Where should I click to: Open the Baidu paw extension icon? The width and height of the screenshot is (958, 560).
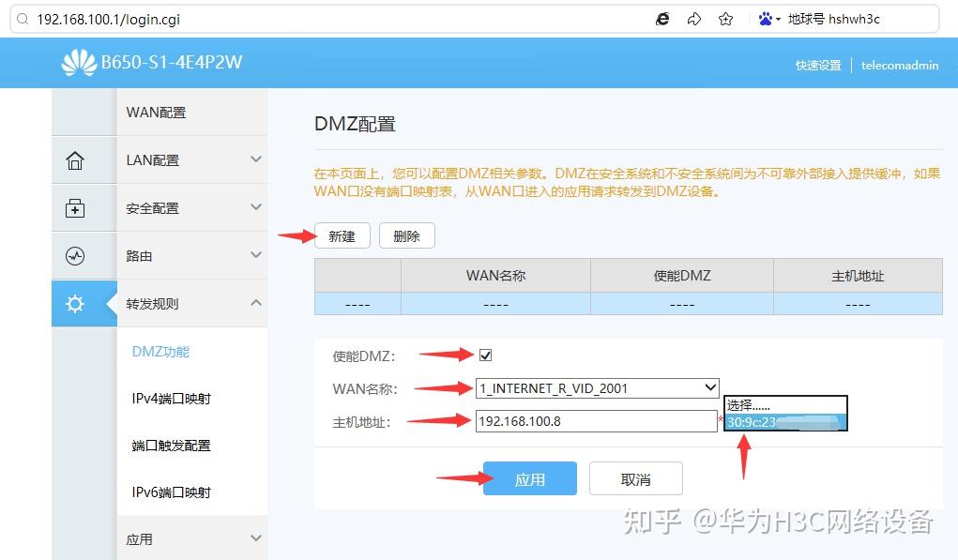coord(764,19)
